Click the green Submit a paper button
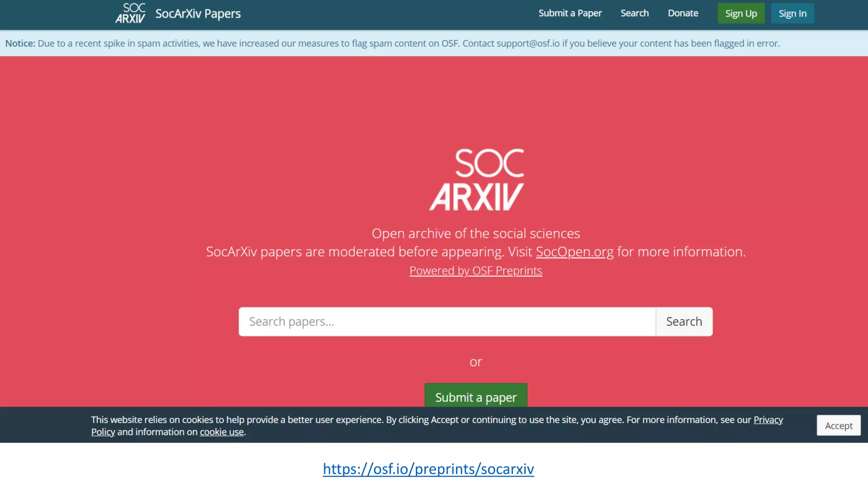Viewport: 868px width, 488px height. [476, 396]
